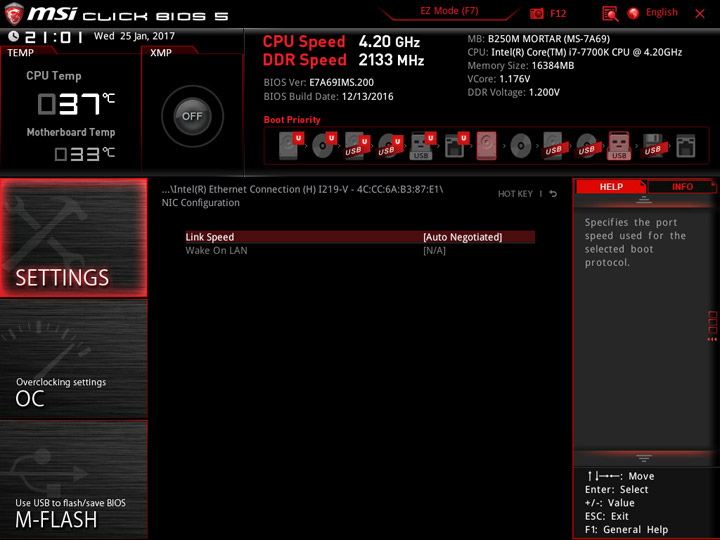720x540 pixels.
Task: Select the UEFI USB CD/DVD boot icon
Action: pyautogui.click(x=390, y=146)
